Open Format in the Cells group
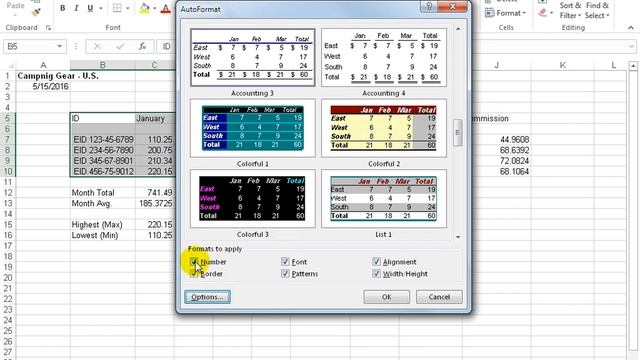Image resolution: width=640 pixels, height=360 pixels. pos(505,13)
